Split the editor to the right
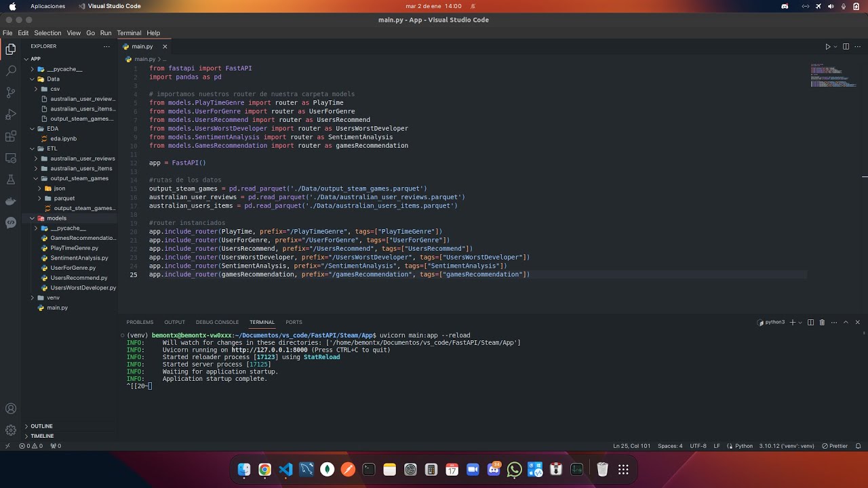This screenshot has width=868, height=488. coord(846,47)
